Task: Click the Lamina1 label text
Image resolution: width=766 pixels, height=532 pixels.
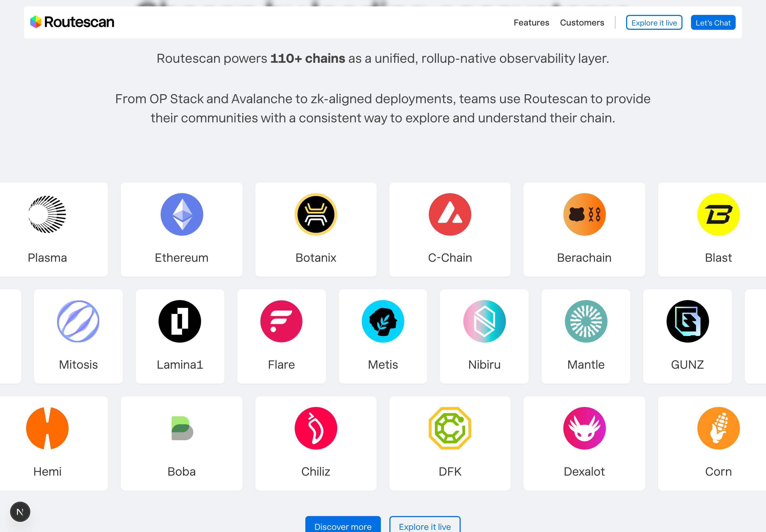Action: (x=180, y=365)
